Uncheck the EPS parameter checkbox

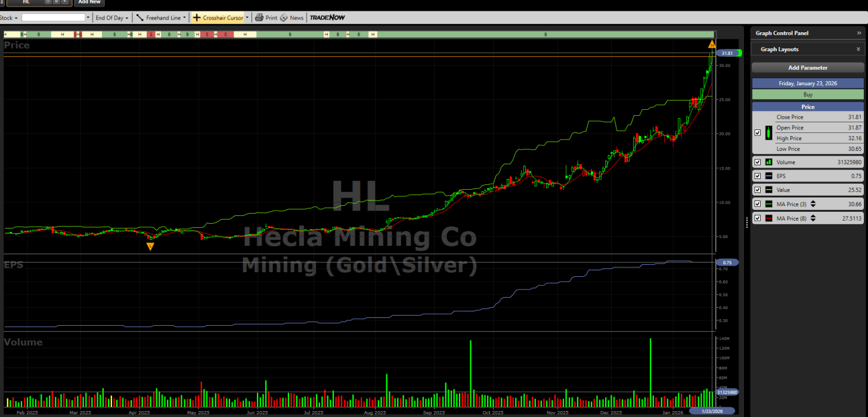(757, 176)
